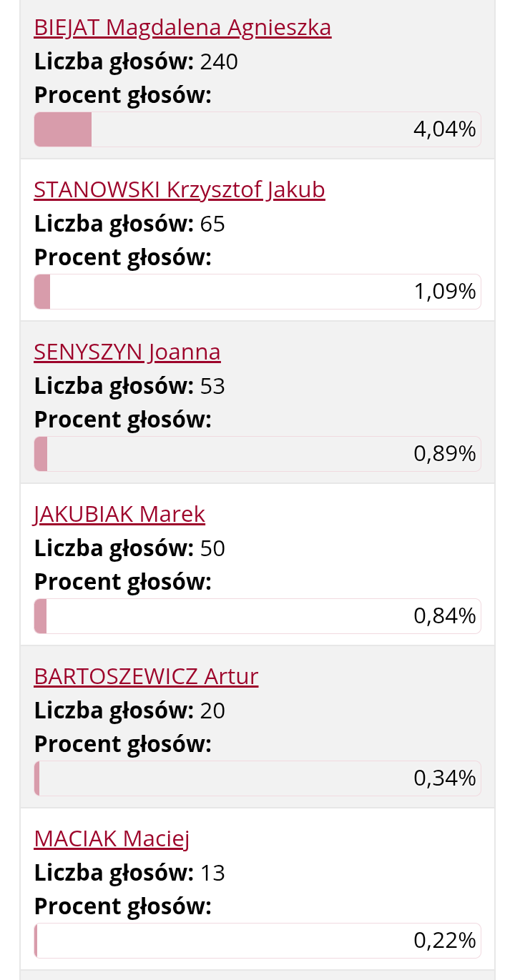Open MACIAK Maciej candidate link

pos(112,839)
